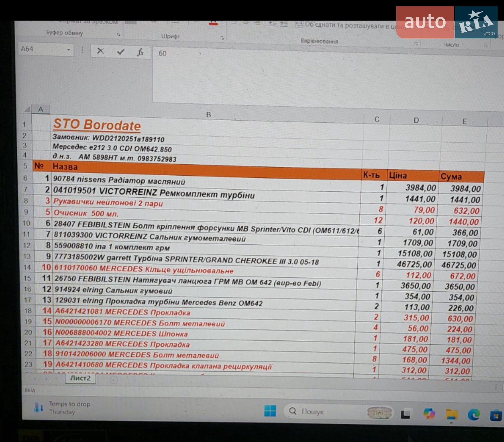Expand the Name Box dropdown showing A64
Viewport: 504px width, 442px height.
[x=68, y=50]
